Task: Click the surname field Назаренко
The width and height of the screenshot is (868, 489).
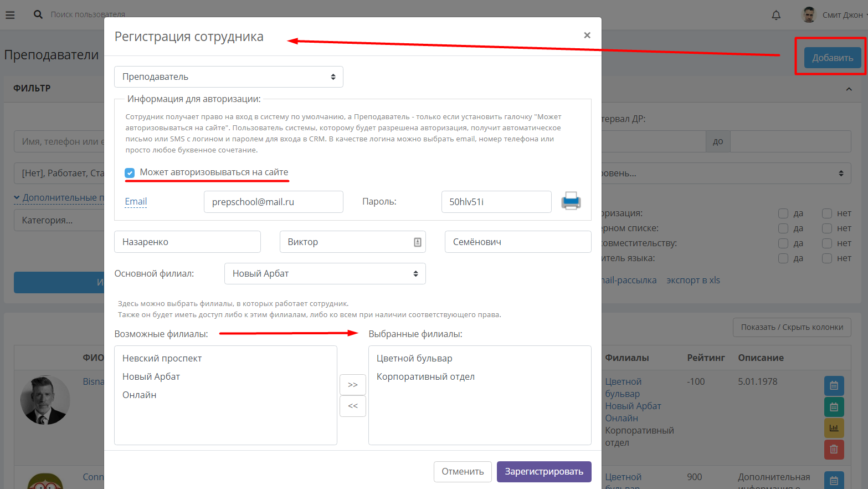Action: [187, 242]
